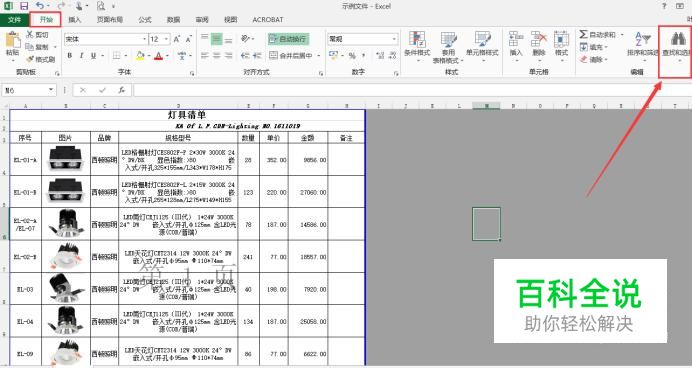Click the Paste clipboard icon

point(12,40)
